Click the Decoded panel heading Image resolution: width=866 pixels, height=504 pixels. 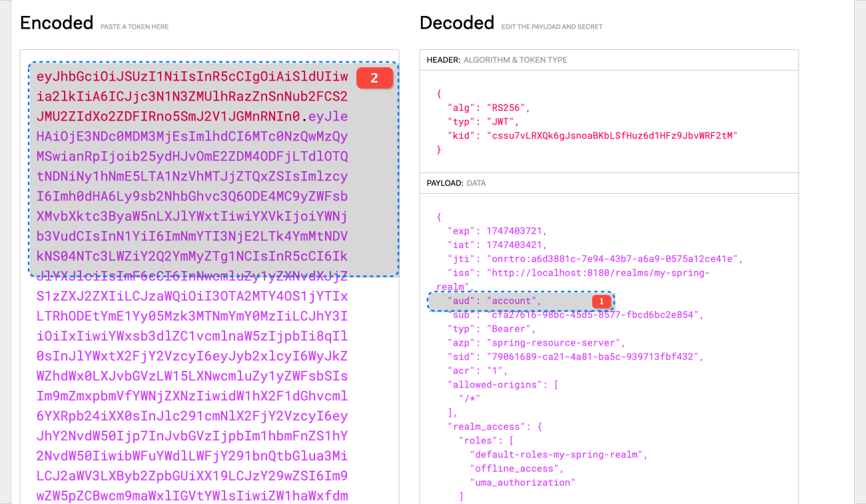point(457,22)
